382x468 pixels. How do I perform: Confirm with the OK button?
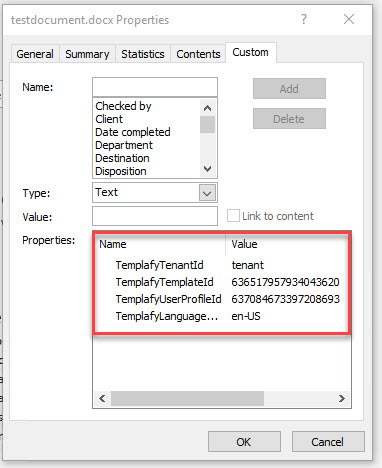pyautogui.click(x=244, y=442)
